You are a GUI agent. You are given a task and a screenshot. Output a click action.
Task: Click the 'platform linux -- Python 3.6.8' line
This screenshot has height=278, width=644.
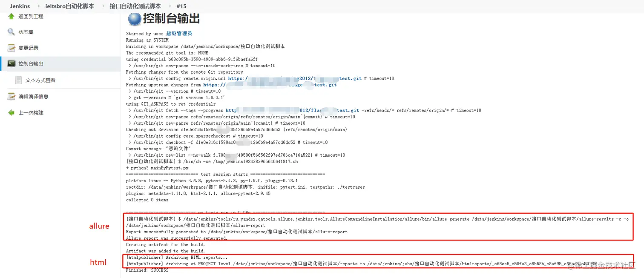point(212,181)
